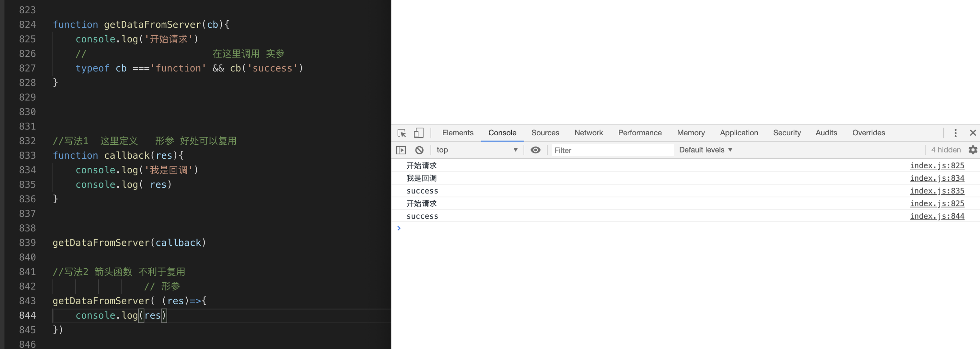Switch to the Console tab
Viewport: 980px width, 349px height.
(x=502, y=133)
